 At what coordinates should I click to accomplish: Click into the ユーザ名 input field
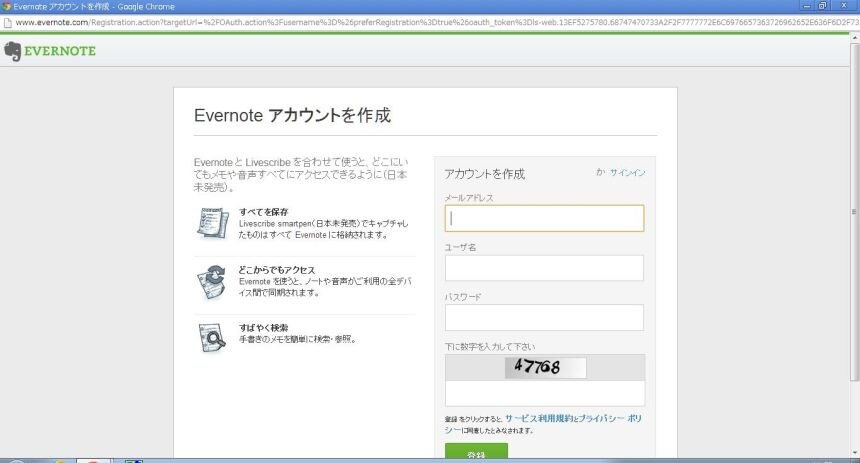(544, 268)
